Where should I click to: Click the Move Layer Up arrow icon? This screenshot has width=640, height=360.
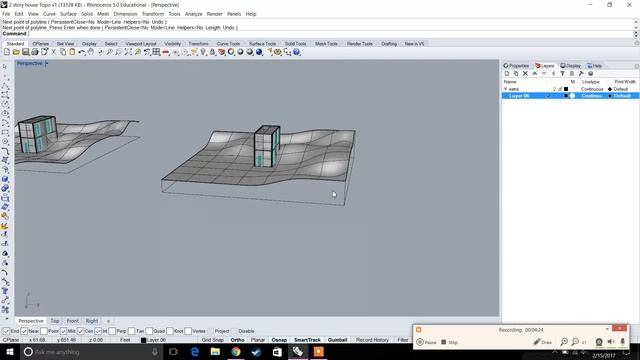point(535,73)
